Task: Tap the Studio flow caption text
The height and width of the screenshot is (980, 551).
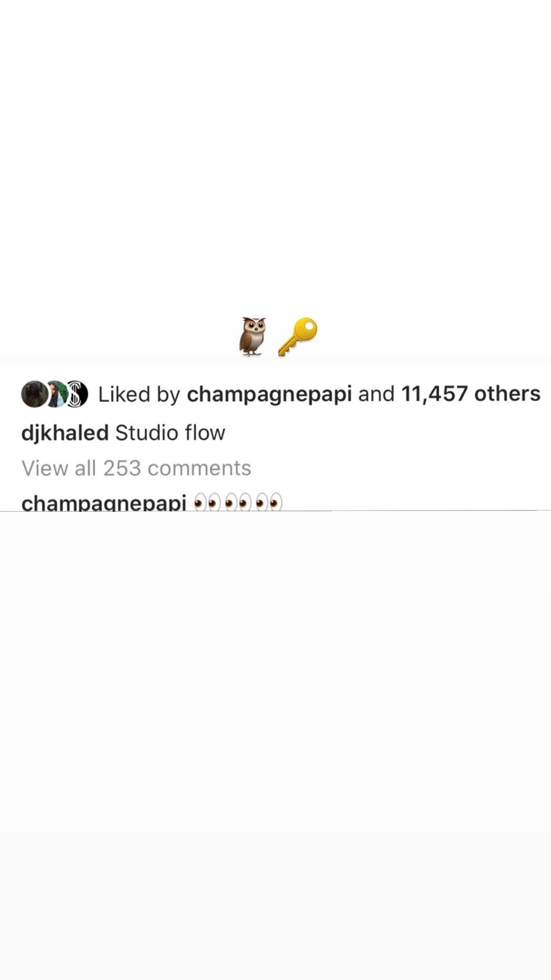Action: (x=170, y=432)
